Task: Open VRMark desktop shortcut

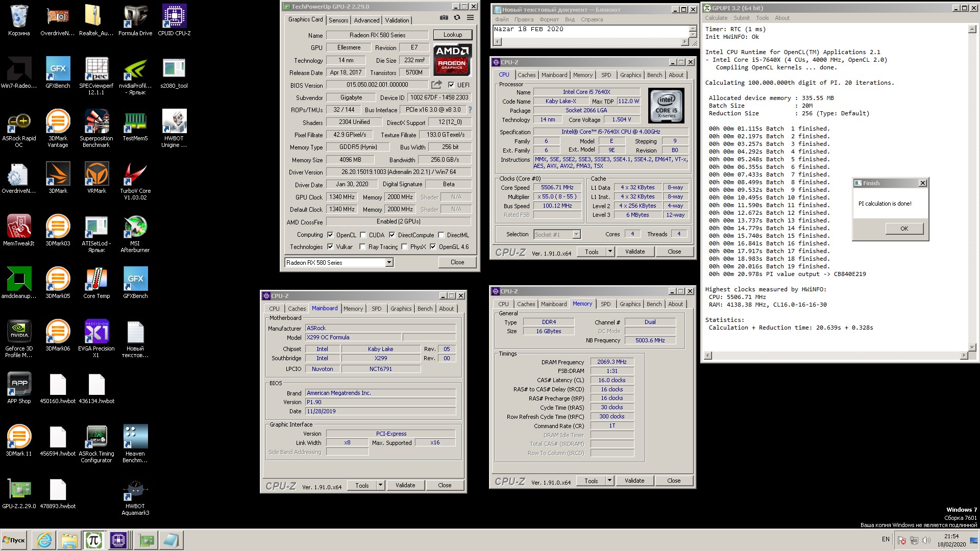Action: 96,178
